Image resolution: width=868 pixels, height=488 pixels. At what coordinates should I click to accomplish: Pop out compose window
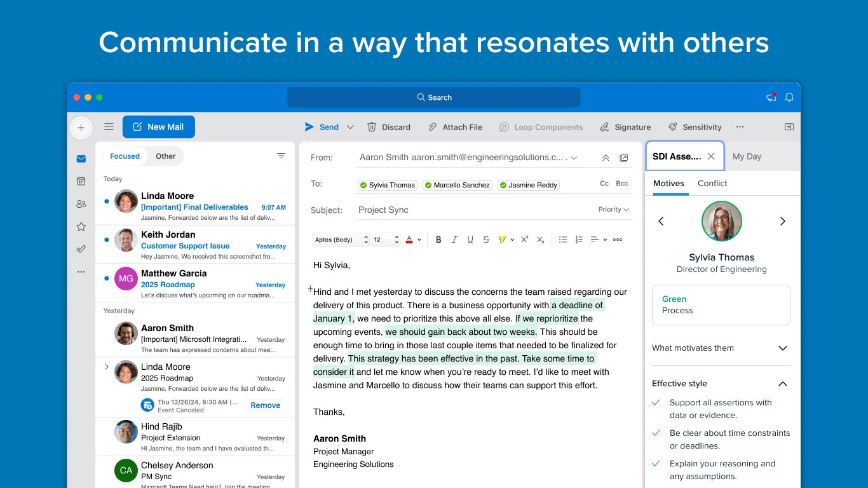pos(623,158)
